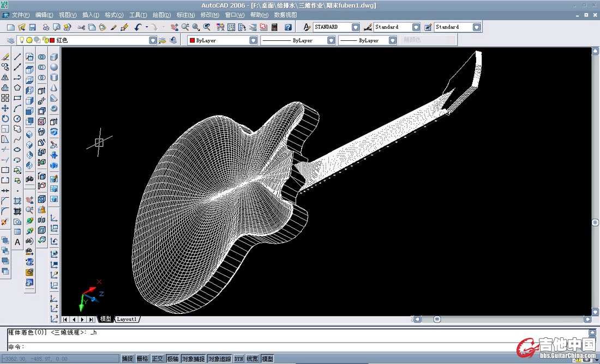Toggle 对象捕捉 (Object Snap) in status bar
This screenshot has width=600, height=364.
pos(193,359)
